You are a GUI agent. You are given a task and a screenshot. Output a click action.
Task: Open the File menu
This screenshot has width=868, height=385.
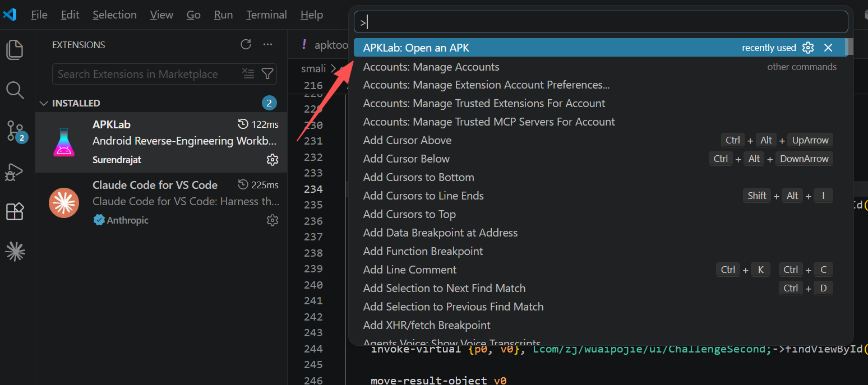(x=39, y=15)
